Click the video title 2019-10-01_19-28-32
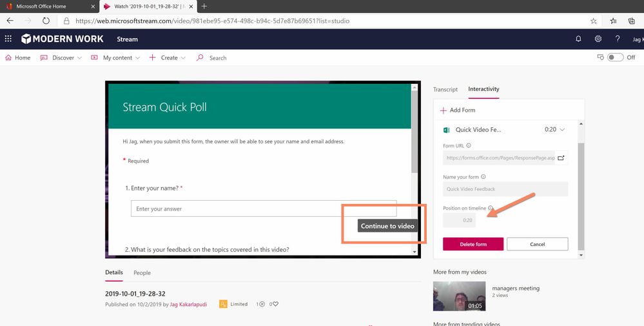 pos(135,294)
